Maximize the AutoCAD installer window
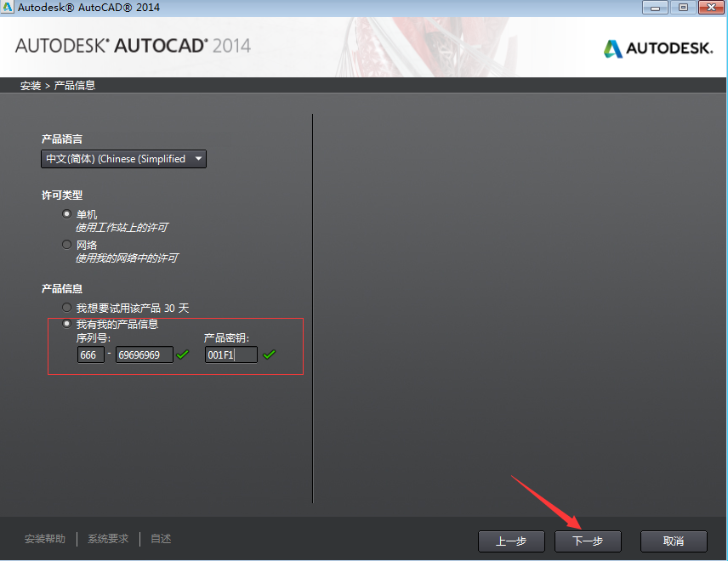The image size is (728, 561). (x=683, y=8)
